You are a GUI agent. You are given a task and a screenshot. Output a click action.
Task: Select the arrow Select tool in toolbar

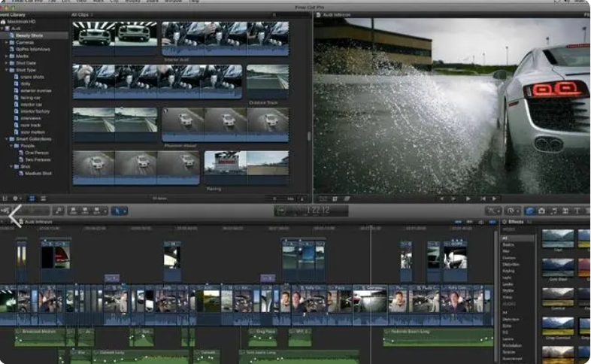117,211
